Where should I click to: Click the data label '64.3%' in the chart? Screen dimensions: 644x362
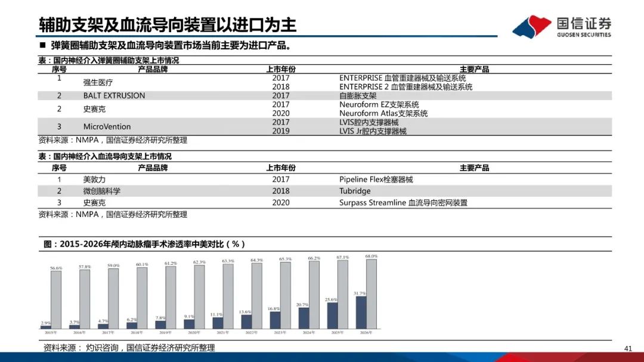[256, 260]
